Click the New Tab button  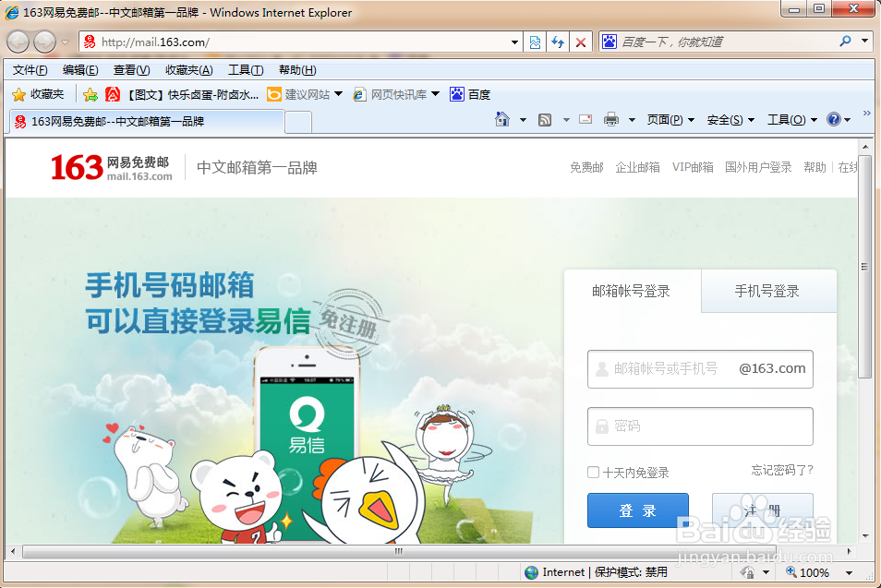tap(298, 122)
